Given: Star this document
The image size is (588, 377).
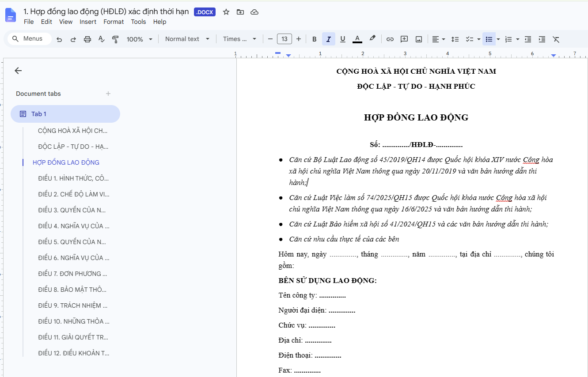Looking at the screenshot, I should pos(226,12).
